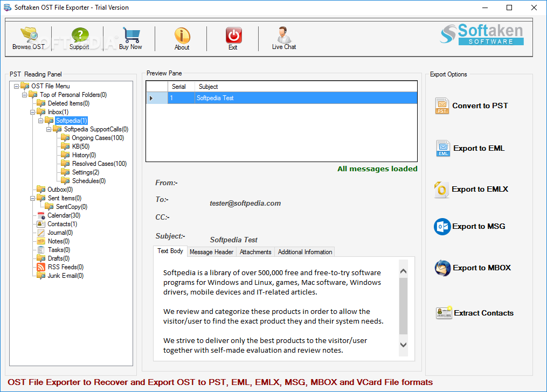Click the message body scrollbar thumb
This screenshot has width=547, height=392.
pyautogui.click(x=403, y=306)
